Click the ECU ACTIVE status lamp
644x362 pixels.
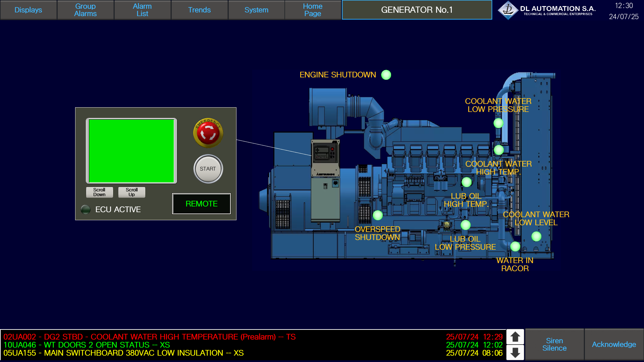click(x=86, y=209)
